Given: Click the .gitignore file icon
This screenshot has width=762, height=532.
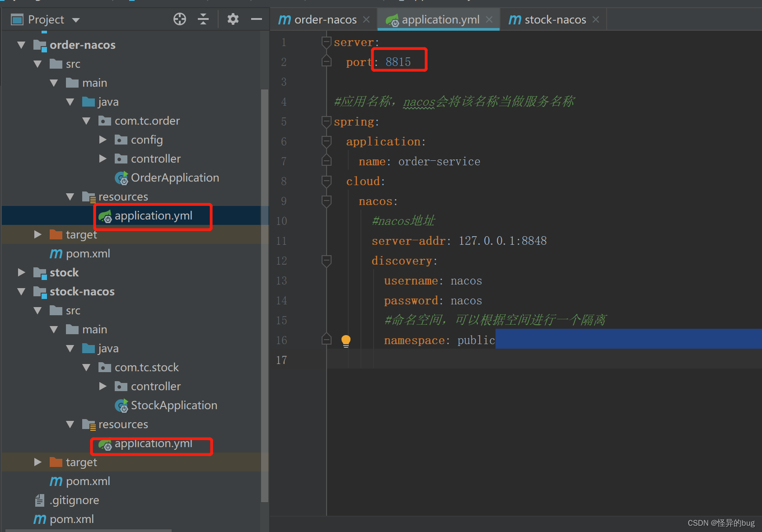Looking at the screenshot, I should 40,500.
